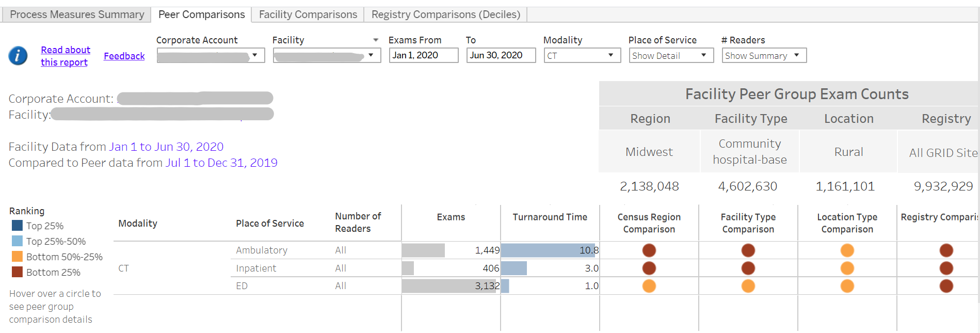Screen dimensions: 980x333
Task: Click the Census Region Comparison header
Action: [x=649, y=223]
